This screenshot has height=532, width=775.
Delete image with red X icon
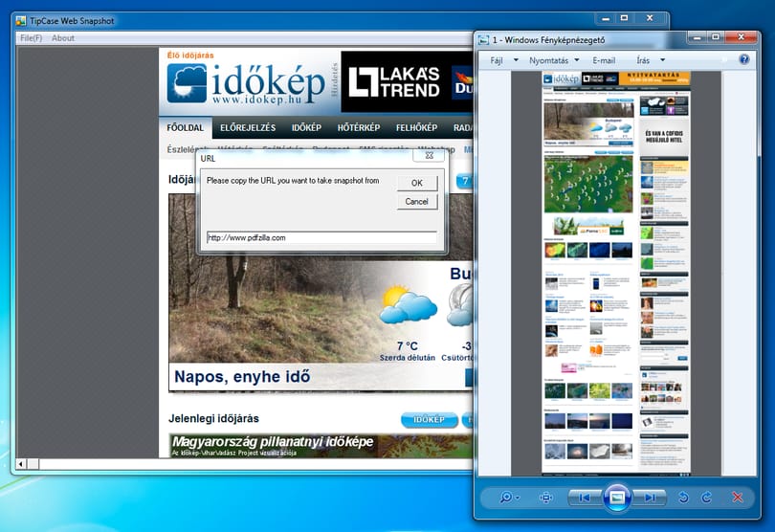738,498
